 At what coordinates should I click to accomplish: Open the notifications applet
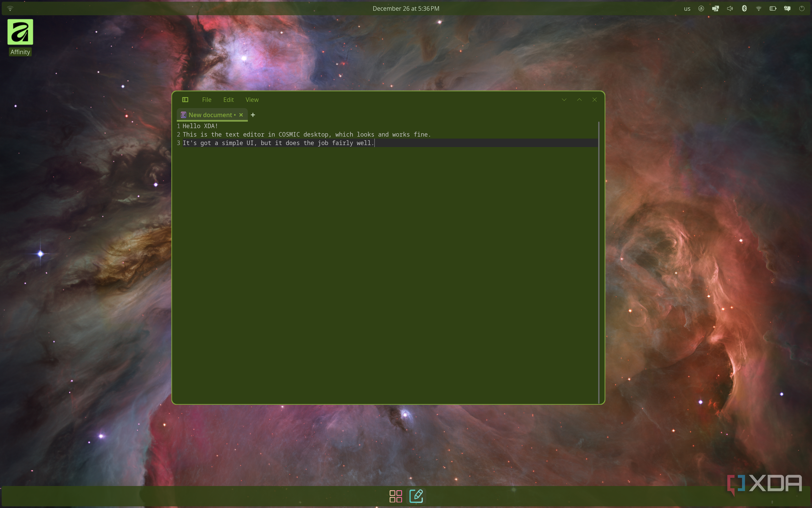click(787, 8)
